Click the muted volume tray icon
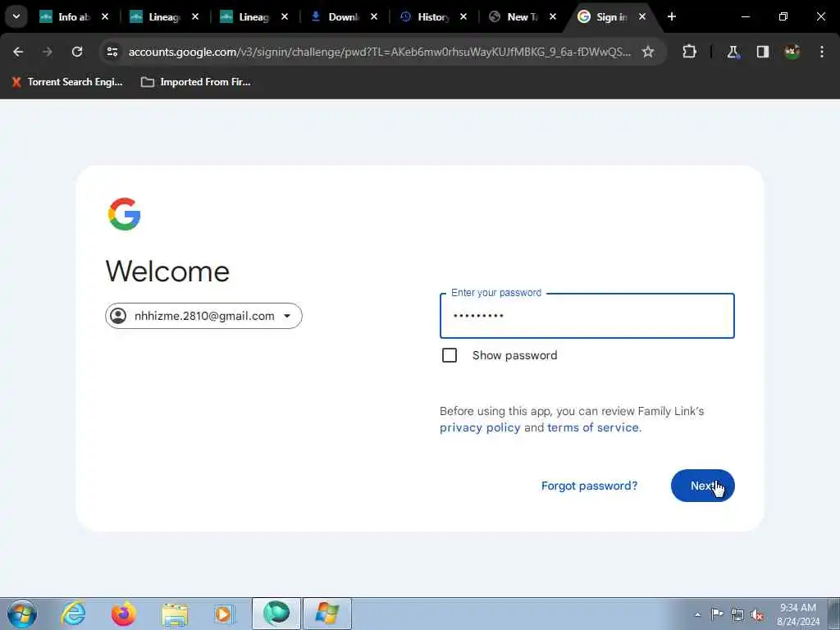This screenshot has height=630, width=840. pyautogui.click(x=757, y=614)
